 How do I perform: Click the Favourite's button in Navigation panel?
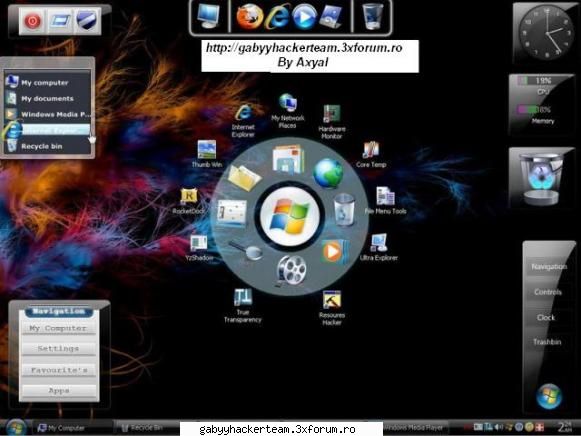coord(59,370)
